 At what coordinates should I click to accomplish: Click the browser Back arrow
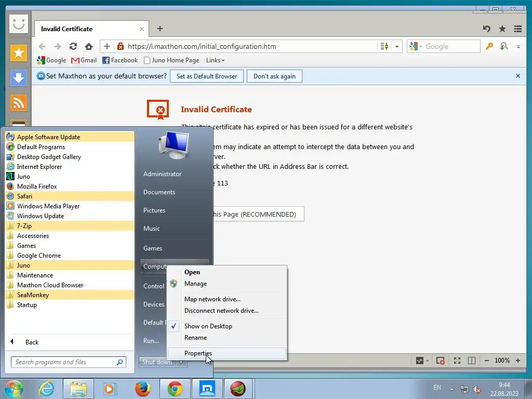tap(42, 46)
